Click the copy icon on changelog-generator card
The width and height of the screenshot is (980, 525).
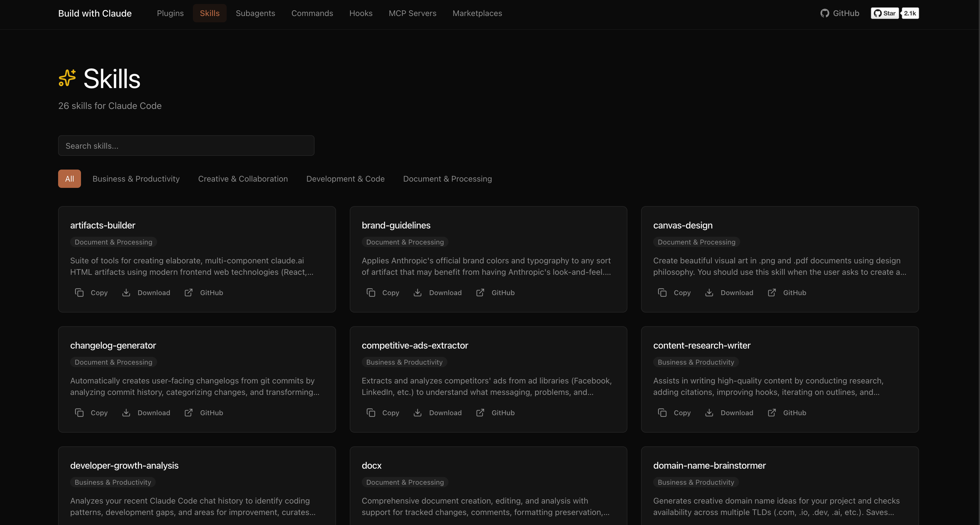[x=79, y=412]
